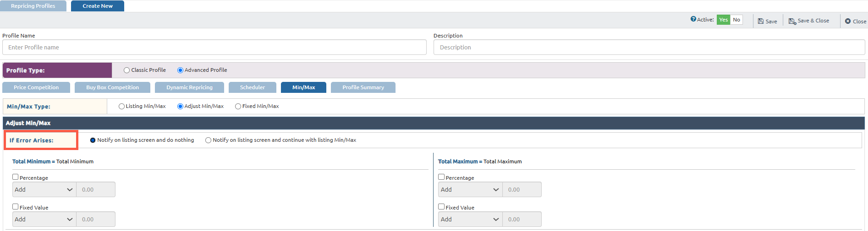868x231 pixels.
Task: Choose Listing Min/Max type option
Action: [121, 106]
